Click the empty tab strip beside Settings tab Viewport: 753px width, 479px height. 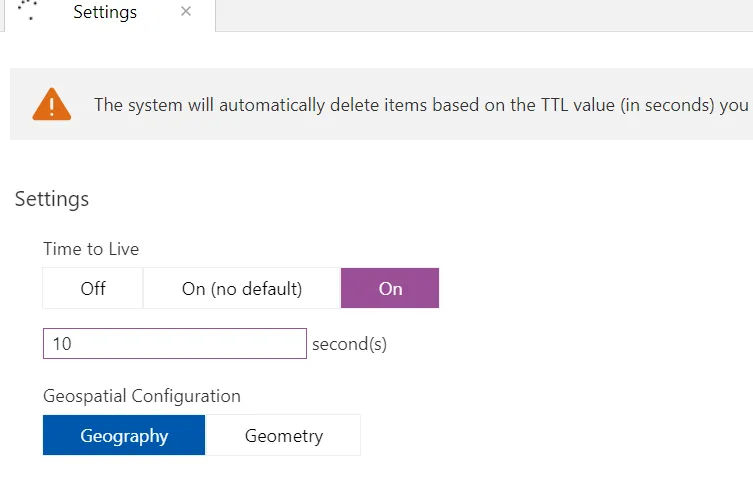[x=480, y=14]
